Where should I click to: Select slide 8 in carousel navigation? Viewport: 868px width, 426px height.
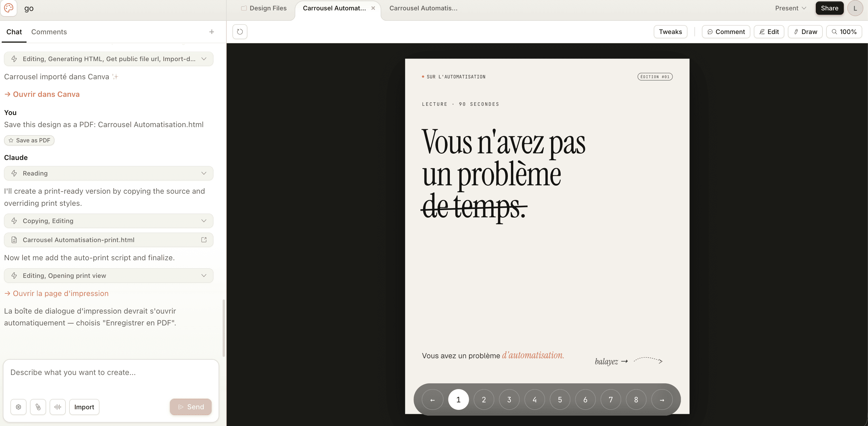coord(636,400)
